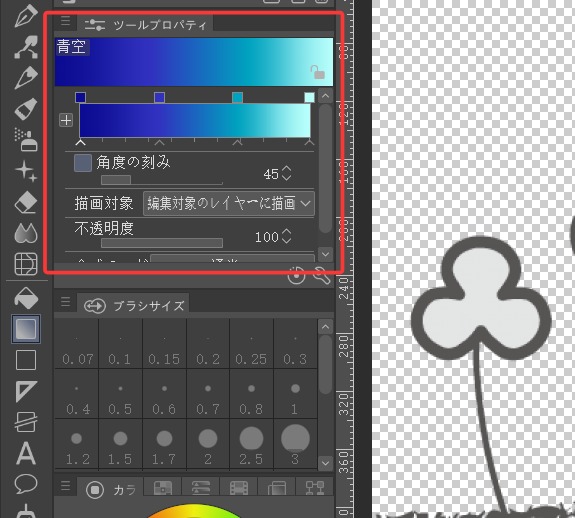Select the Pen tool in the toolbar
This screenshot has width=575, height=518.
point(26,16)
